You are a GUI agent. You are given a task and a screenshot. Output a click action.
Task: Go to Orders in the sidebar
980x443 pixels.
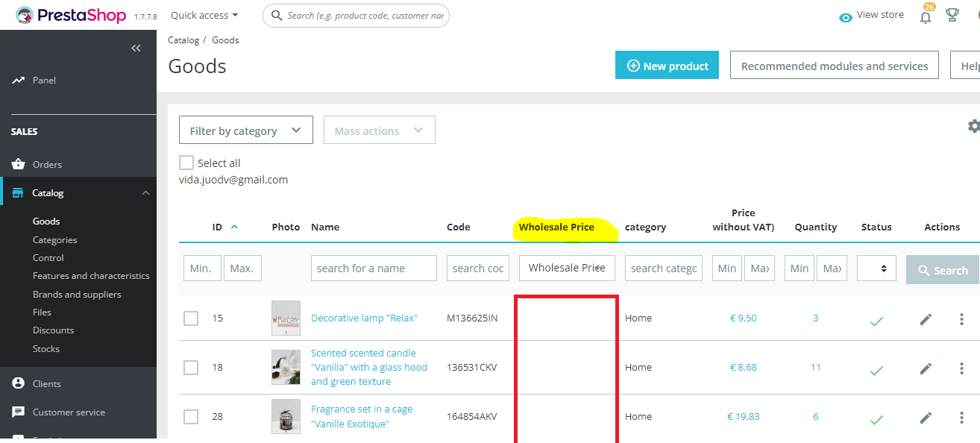(x=47, y=164)
